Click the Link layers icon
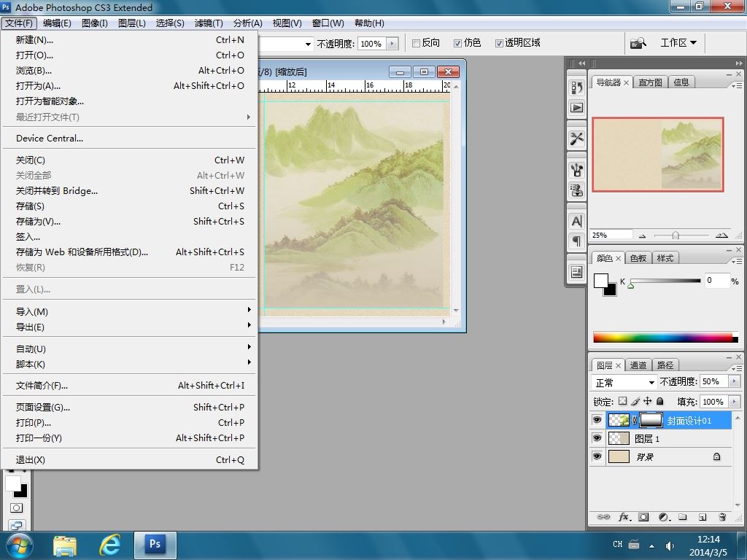Viewport: 747px width, 560px height. tap(603, 517)
